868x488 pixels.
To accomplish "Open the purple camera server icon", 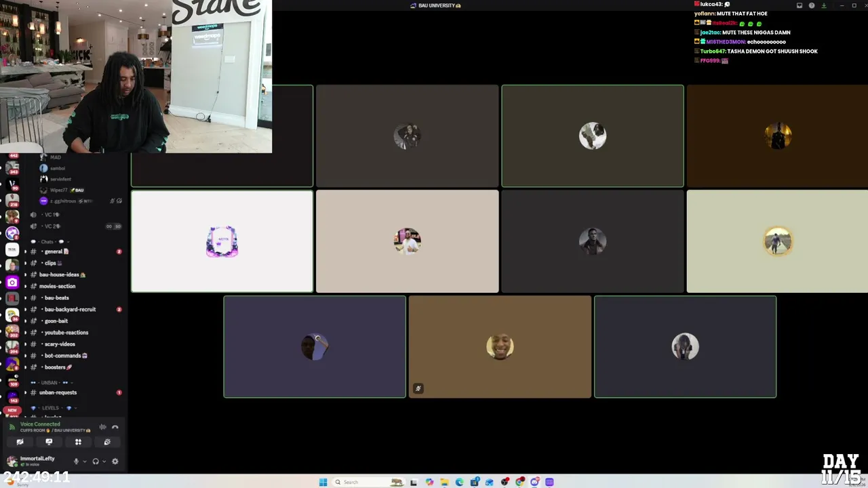I will [12, 282].
